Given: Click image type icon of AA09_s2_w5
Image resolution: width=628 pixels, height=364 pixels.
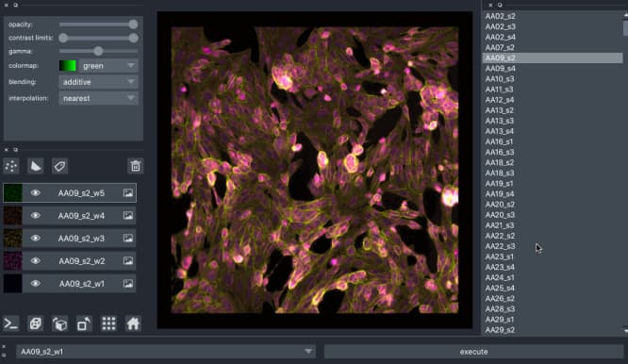Looking at the screenshot, I should (128, 193).
